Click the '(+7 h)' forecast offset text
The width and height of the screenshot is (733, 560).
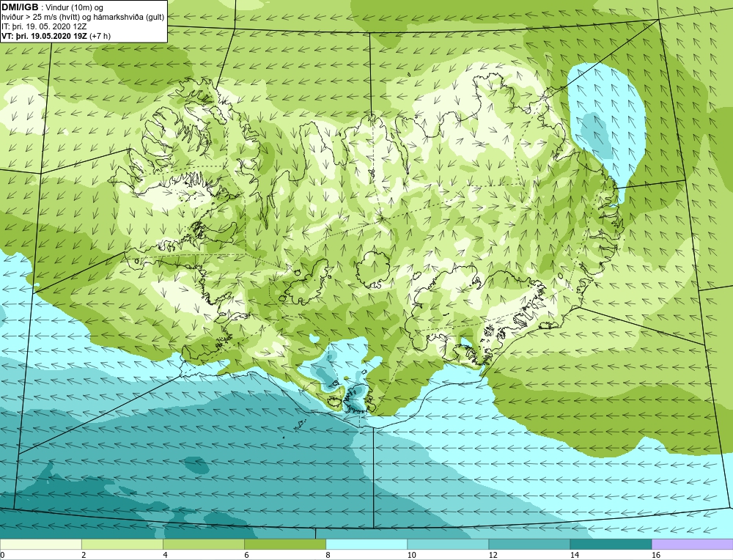[x=100, y=36]
